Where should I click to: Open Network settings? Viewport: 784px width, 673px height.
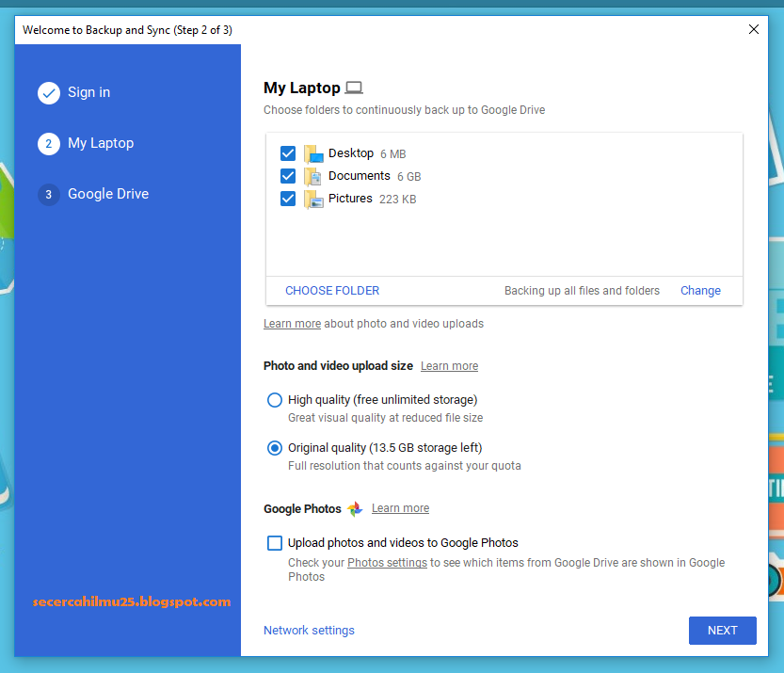pyautogui.click(x=309, y=631)
